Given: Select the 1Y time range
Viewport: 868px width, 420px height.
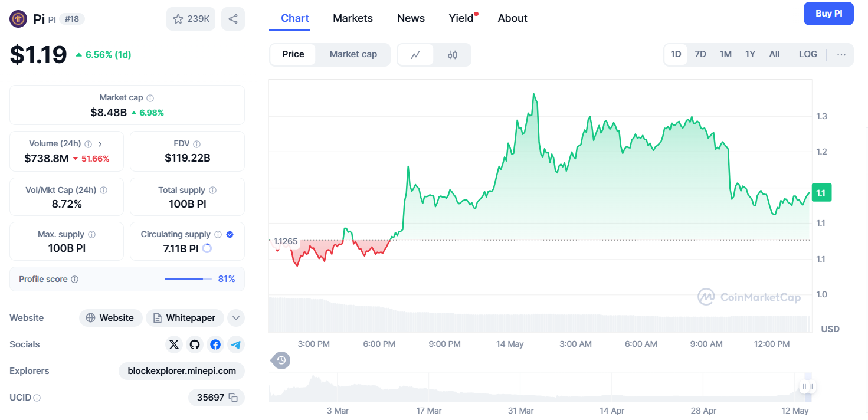Looking at the screenshot, I should (x=750, y=54).
